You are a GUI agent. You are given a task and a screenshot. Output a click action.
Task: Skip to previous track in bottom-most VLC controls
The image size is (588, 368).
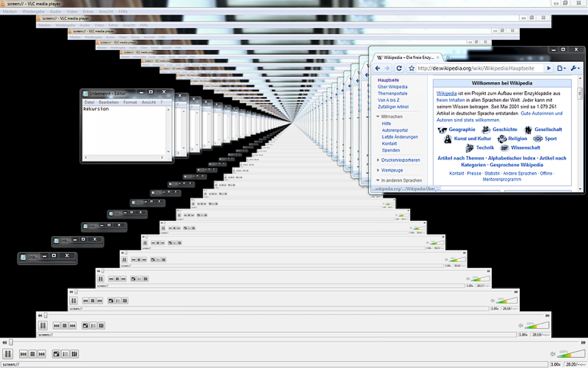point(24,354)
